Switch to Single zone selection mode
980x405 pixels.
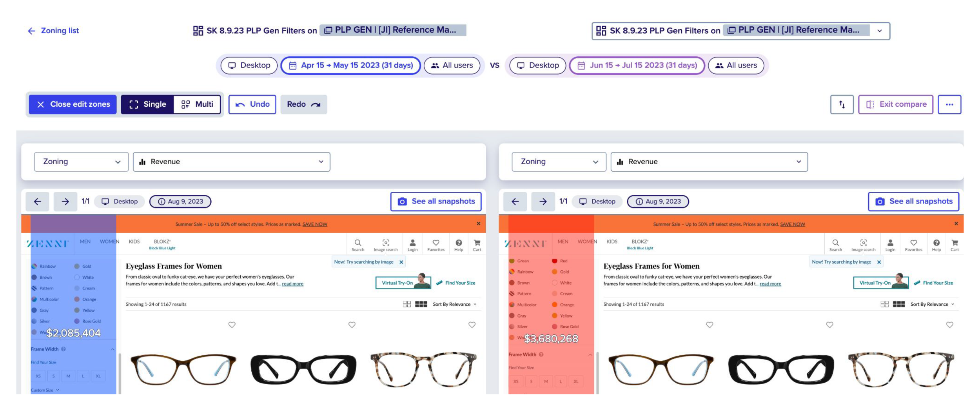click(147, 104)
